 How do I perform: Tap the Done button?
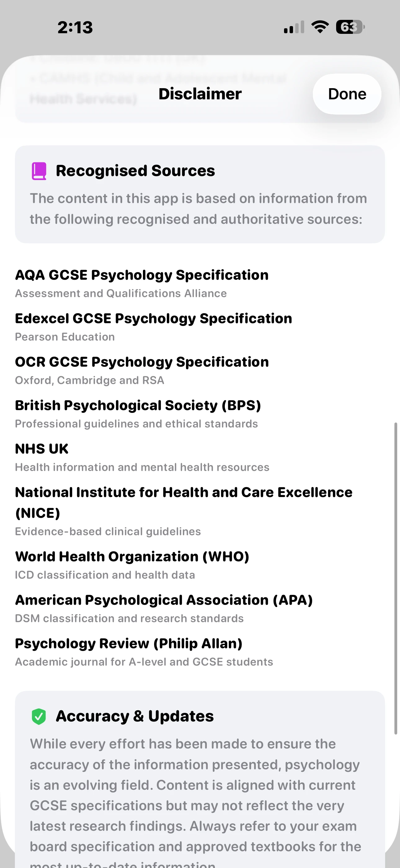347,94
